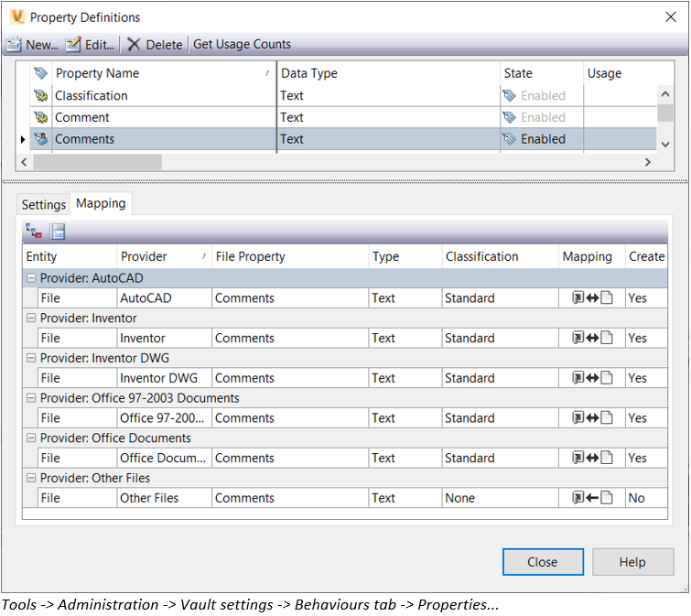Select the Comments property row
This screenshot has width=691, height=616.
pyautogui.click(x=343, y=139)
